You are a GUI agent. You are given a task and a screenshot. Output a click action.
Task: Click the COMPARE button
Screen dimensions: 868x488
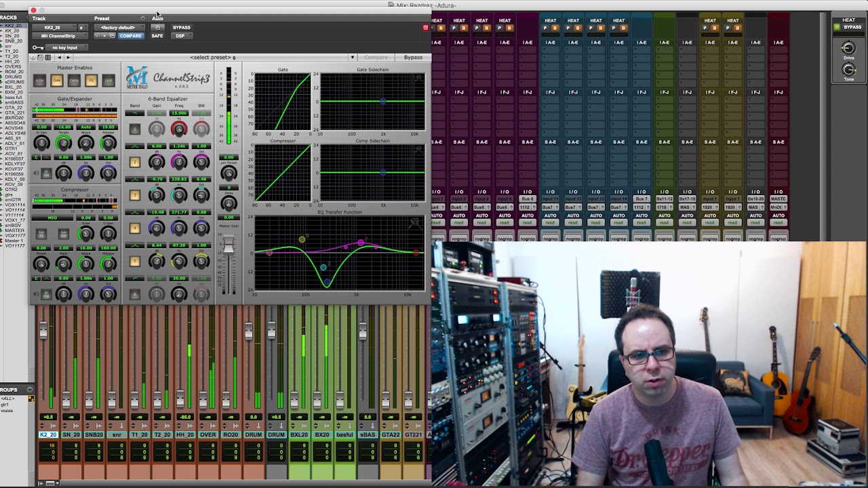(x=131, y=36)
